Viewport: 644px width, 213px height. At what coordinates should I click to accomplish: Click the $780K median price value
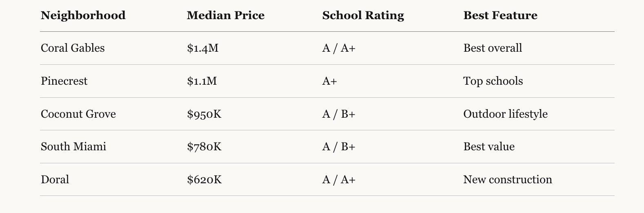click(x=204, y=147)
